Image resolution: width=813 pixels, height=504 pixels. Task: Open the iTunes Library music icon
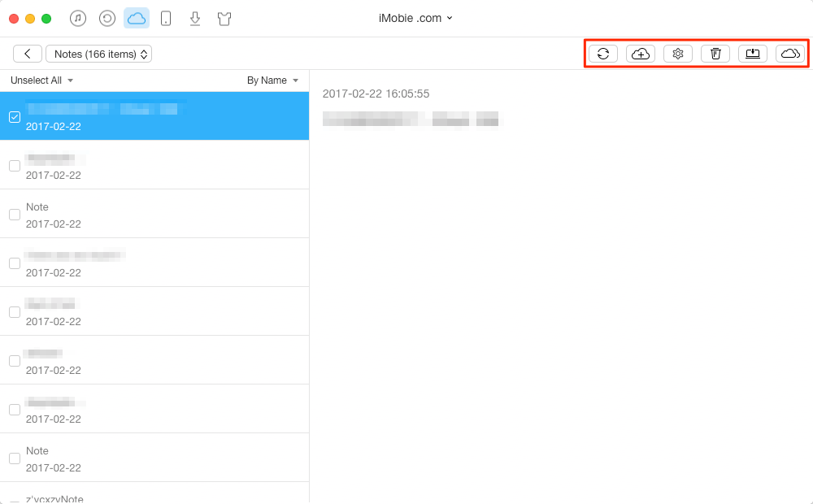[x=78, y=19]
